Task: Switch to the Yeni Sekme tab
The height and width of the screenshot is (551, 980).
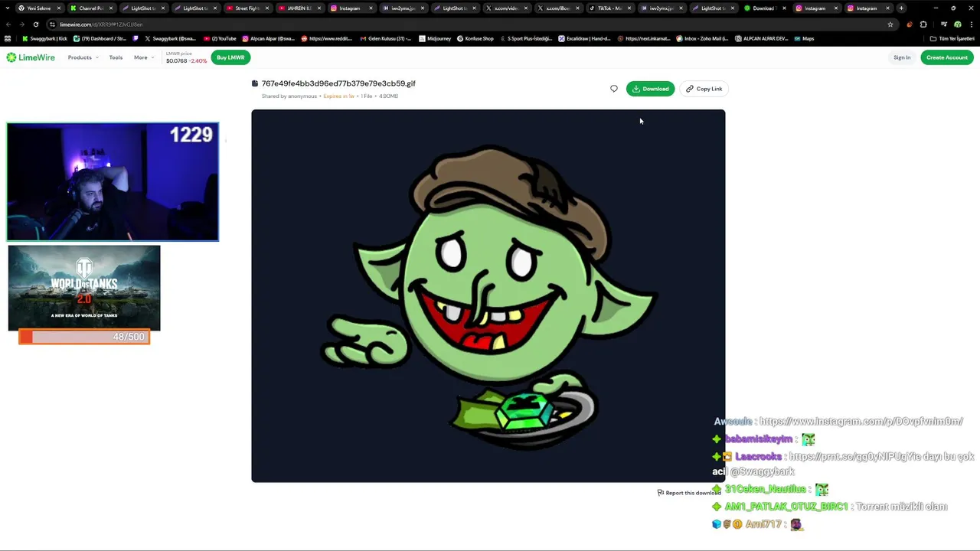Action: pos(38,8)
